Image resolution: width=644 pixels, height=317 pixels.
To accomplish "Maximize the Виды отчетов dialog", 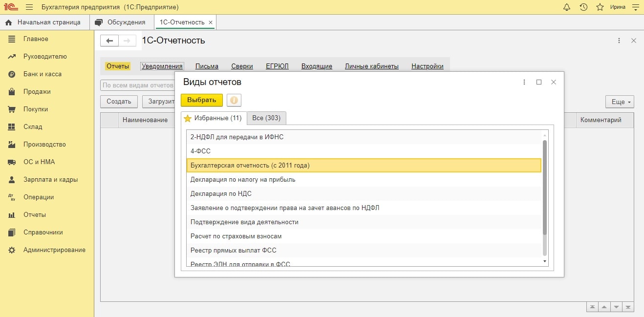I will 539,82.
